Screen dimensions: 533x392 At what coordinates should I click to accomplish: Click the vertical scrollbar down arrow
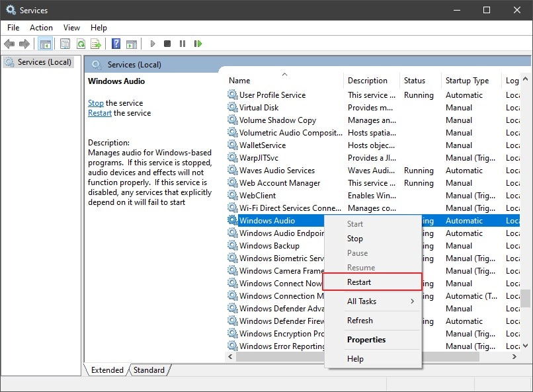click(x=526, y=346)
